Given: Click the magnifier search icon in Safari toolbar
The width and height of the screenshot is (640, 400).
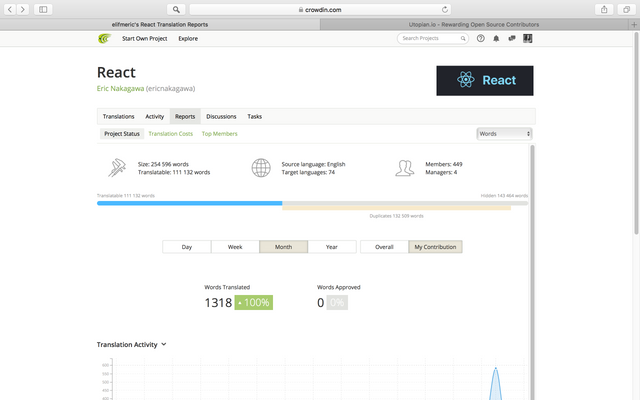Looking at the screenshot, I should 176,9.
